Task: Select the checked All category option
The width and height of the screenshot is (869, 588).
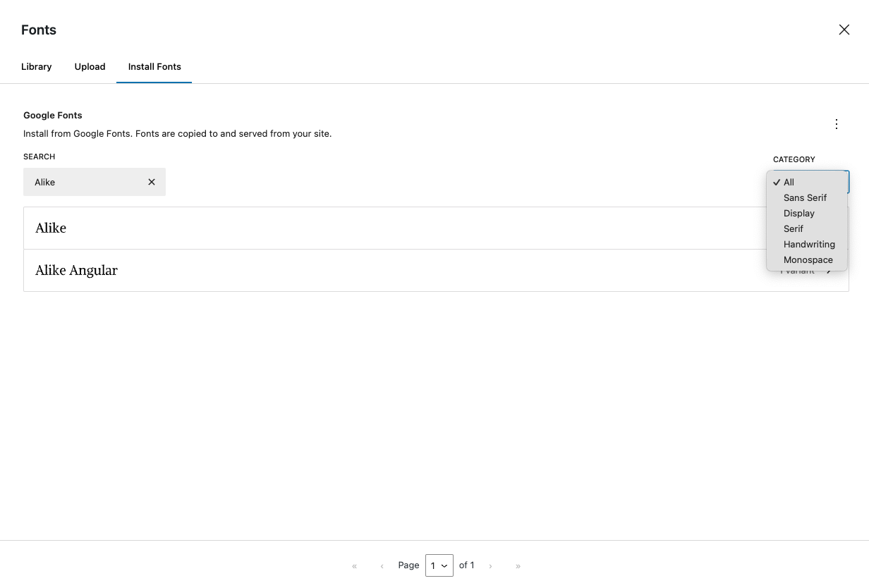Action: click(x=788, y=182)
